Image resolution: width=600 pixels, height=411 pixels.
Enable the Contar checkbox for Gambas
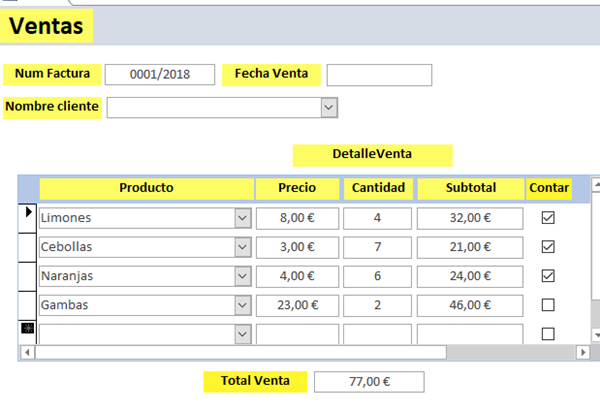(x=548, y=304)
